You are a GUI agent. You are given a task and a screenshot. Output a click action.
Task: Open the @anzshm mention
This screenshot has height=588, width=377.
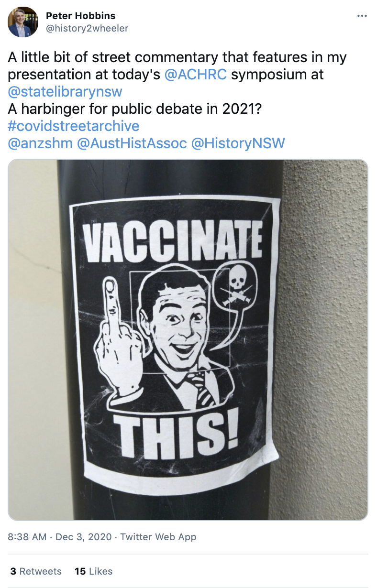41,143
